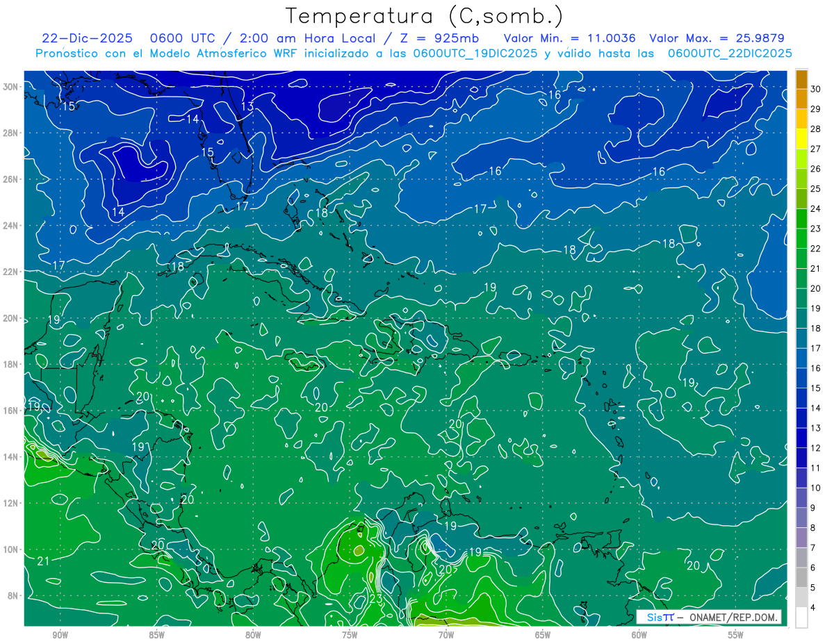
Task: Click the "30N" latitude axis label
Action: pyautogui.click(x=11, y=87)
